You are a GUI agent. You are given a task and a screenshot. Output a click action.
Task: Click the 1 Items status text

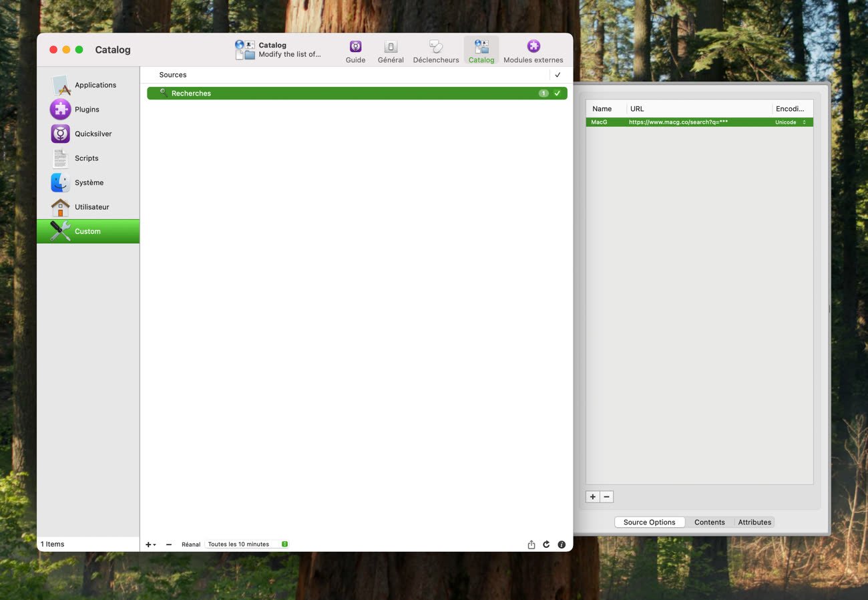(53, 545)
